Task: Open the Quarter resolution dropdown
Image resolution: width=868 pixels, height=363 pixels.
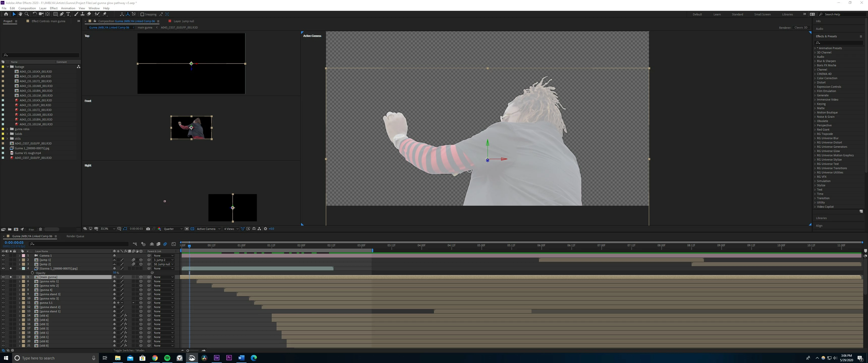Action: pos(173,229)
